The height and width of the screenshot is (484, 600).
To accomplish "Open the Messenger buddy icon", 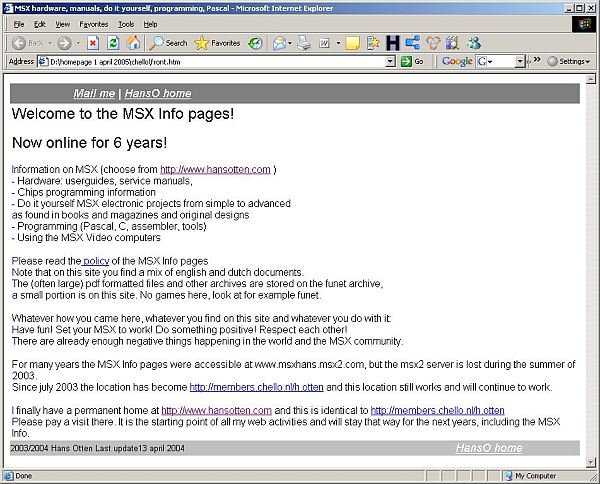I will [x=474, y=43].
